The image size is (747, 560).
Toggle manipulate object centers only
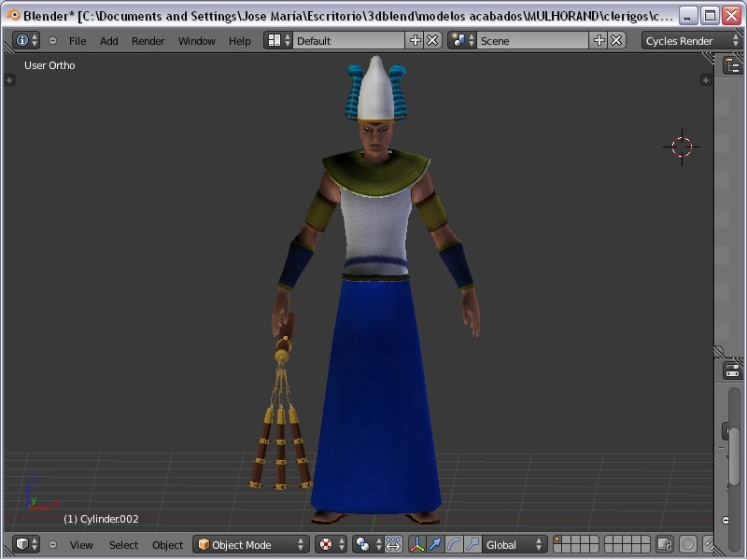393,544
